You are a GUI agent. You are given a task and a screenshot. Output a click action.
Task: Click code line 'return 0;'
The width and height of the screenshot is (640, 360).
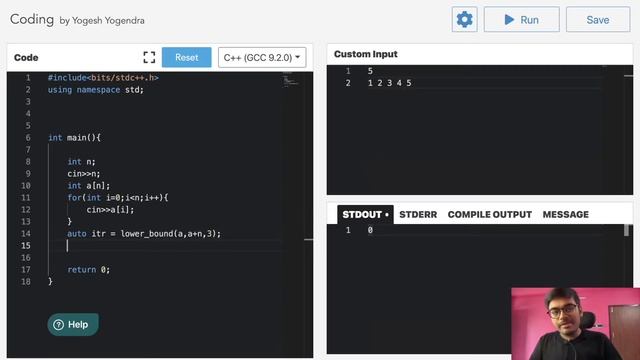point(89,269)
